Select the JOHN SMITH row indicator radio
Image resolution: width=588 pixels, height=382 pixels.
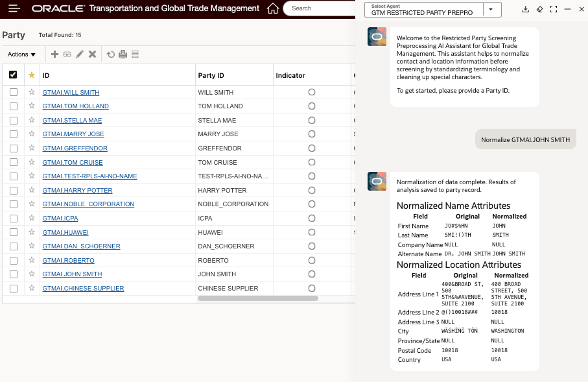tap(312, 274)
